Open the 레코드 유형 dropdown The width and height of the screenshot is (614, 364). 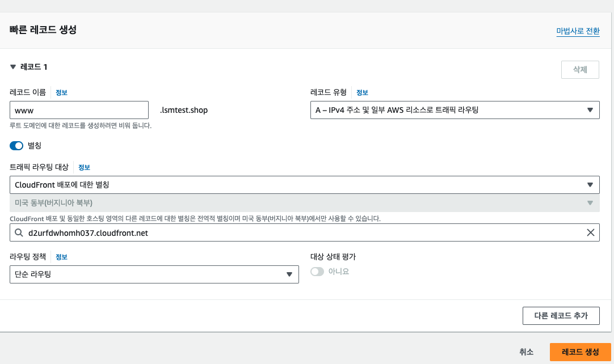click(455, 110)
